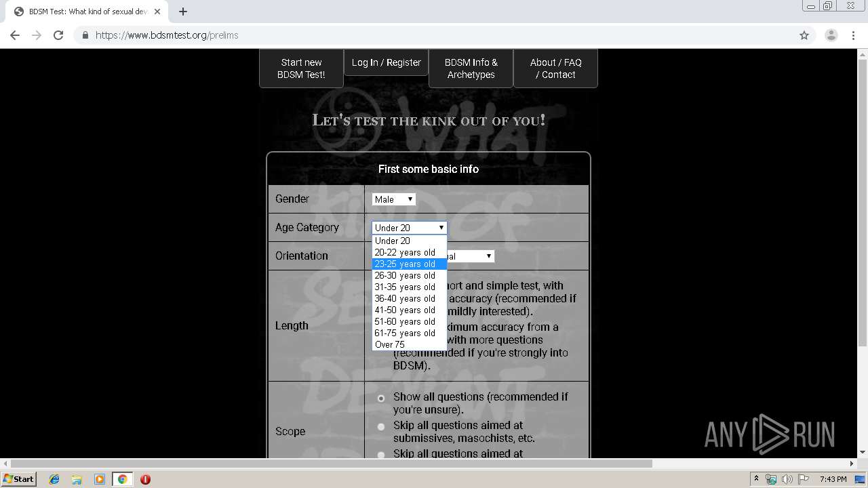Select Show all questions radio button
Viewport: 868px width, 488px height.
pyautogui.click(x=381, y=399)
